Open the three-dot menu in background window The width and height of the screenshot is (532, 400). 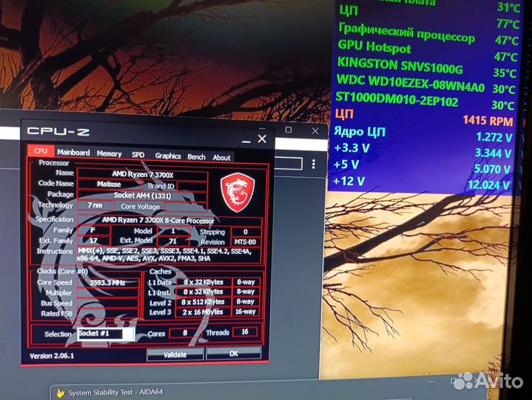tap(314, 164)
